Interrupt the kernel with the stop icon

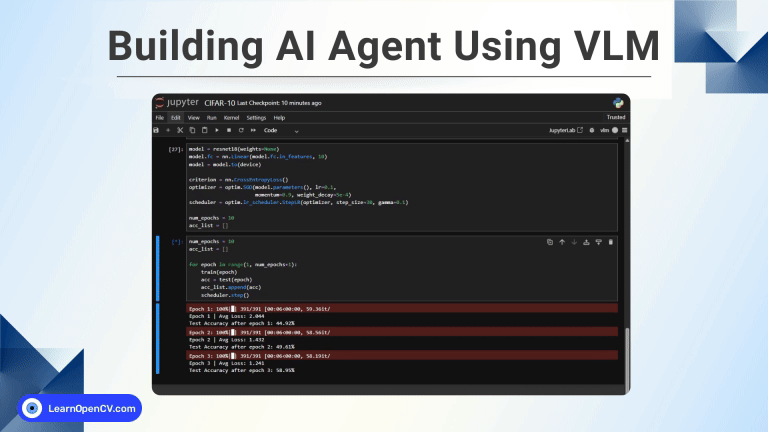coord(229,130)
